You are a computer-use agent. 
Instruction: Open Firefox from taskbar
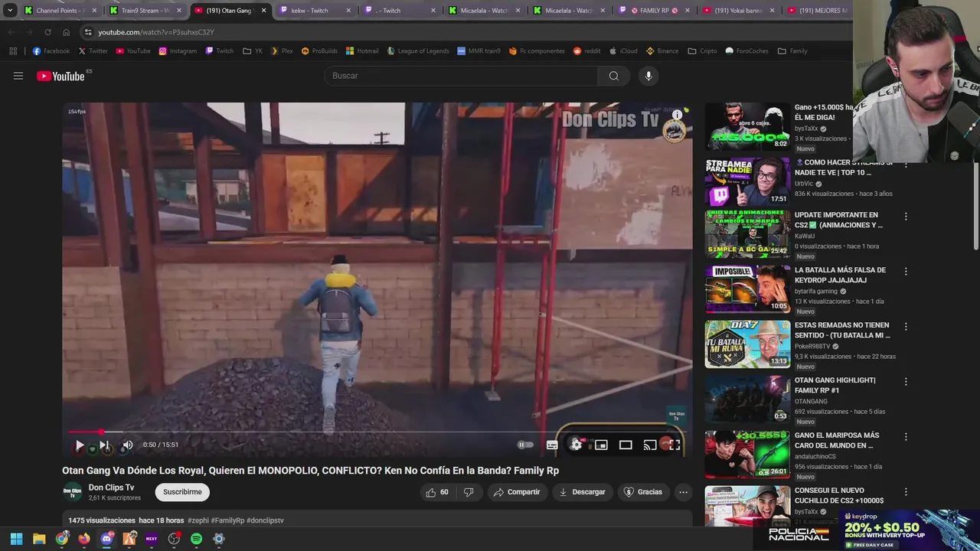tap(84, 539)
